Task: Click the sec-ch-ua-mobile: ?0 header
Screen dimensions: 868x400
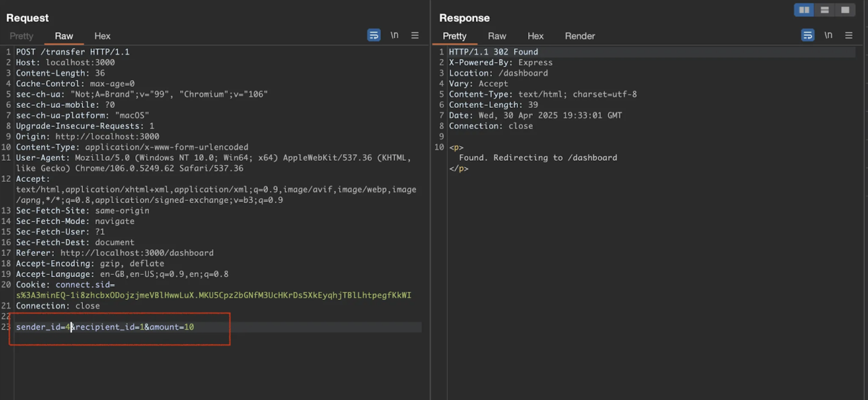Action: [x=65, y=105]
